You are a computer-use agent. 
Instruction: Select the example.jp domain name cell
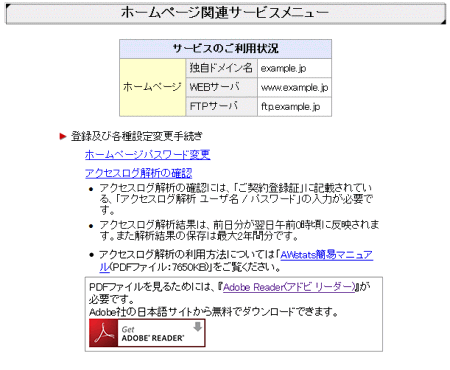294,68
